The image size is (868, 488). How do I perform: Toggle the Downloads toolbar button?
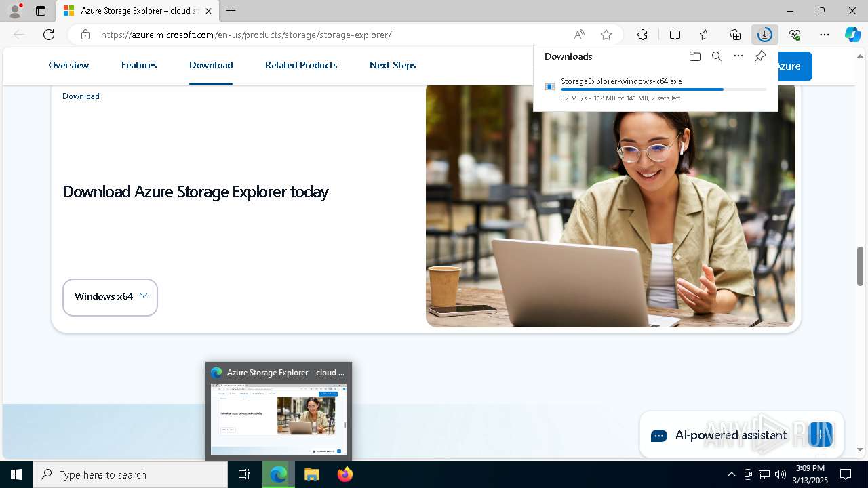[x=765, y=35]
